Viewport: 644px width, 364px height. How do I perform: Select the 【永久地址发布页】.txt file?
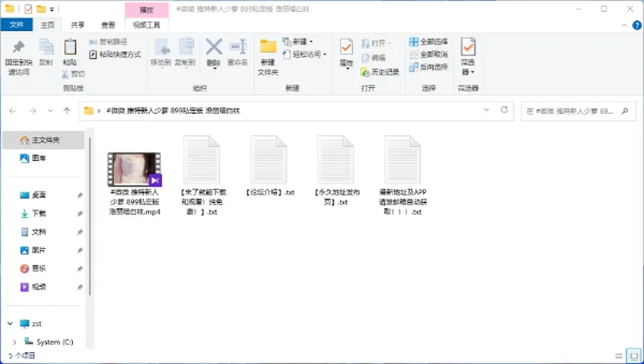point(336,171)
